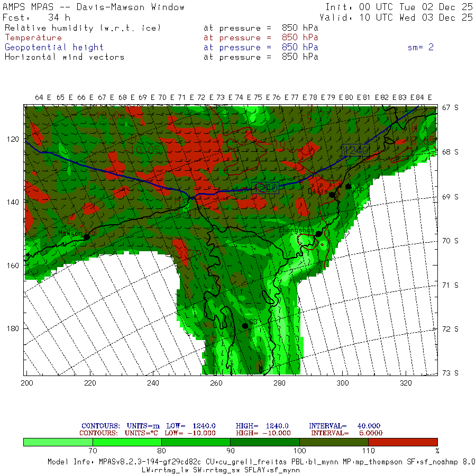Click the blue 'CONTOURS: UNITS=m' legend text
The width and height of the screenshot is (476, 476).
coord(121,426)
